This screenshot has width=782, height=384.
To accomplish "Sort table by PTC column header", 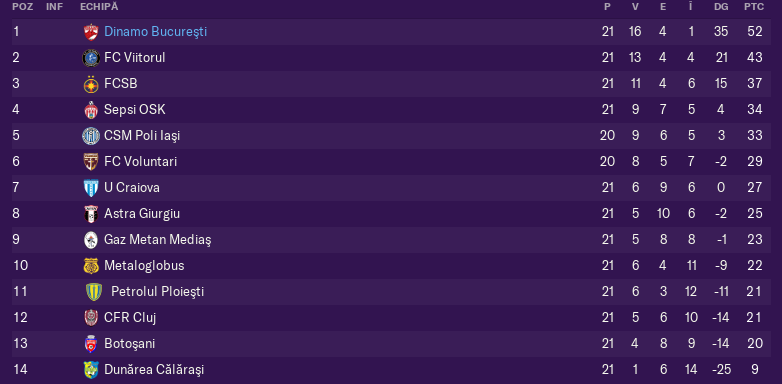I will point(754,7).
